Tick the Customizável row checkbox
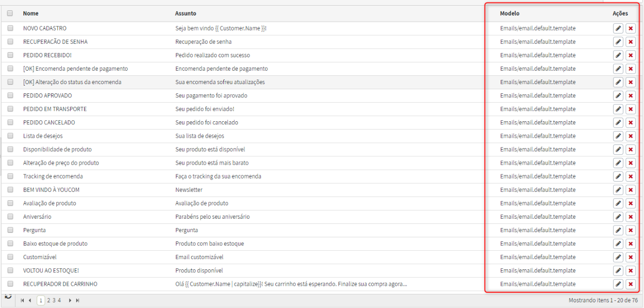The width and height of the screenshot is (644, 308). pos(10,257)
